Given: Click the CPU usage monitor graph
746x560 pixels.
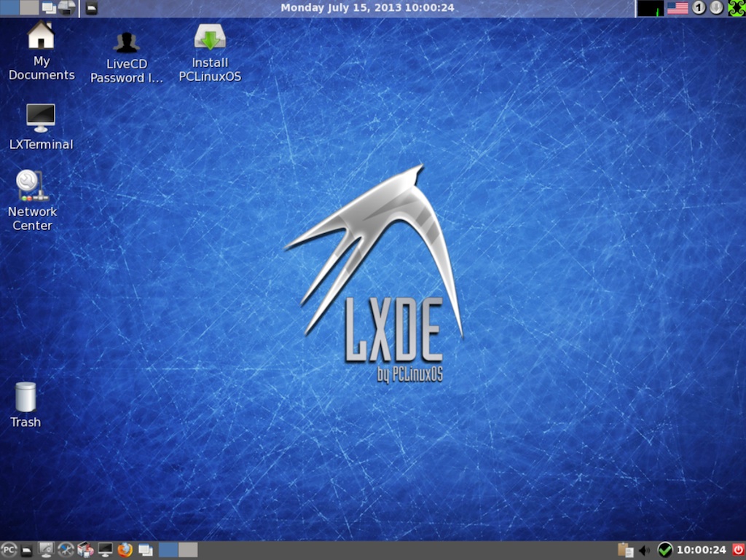Looking at the screenshot, I should click(x=651, y=8).
